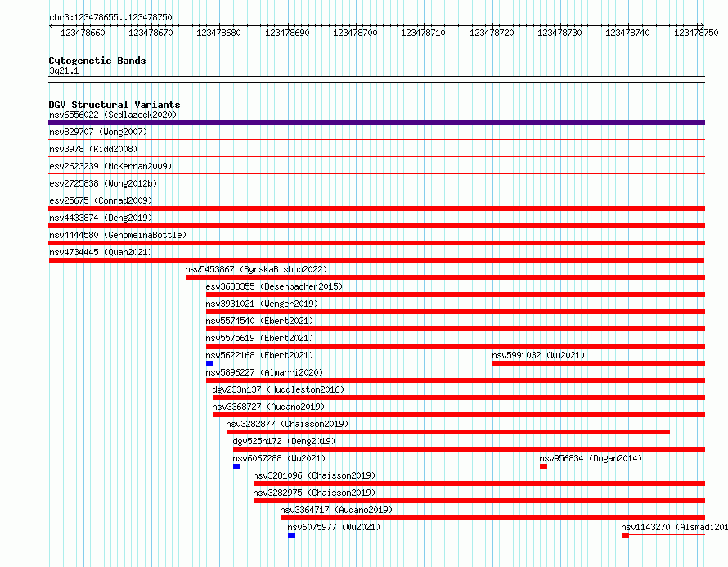Select the dark purple nsv6556022 variant bar
Screen dimensions: 728x567
(376, 123)
